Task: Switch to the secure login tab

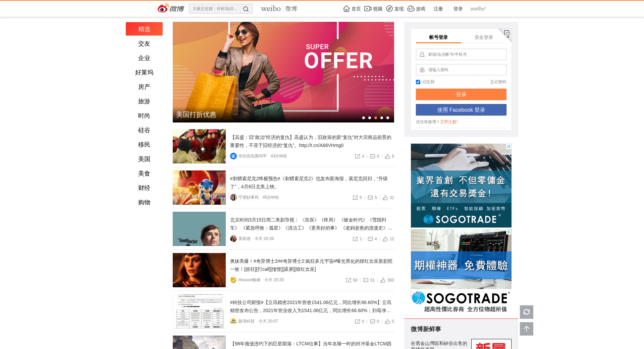Action: click(x=483, y=37)
